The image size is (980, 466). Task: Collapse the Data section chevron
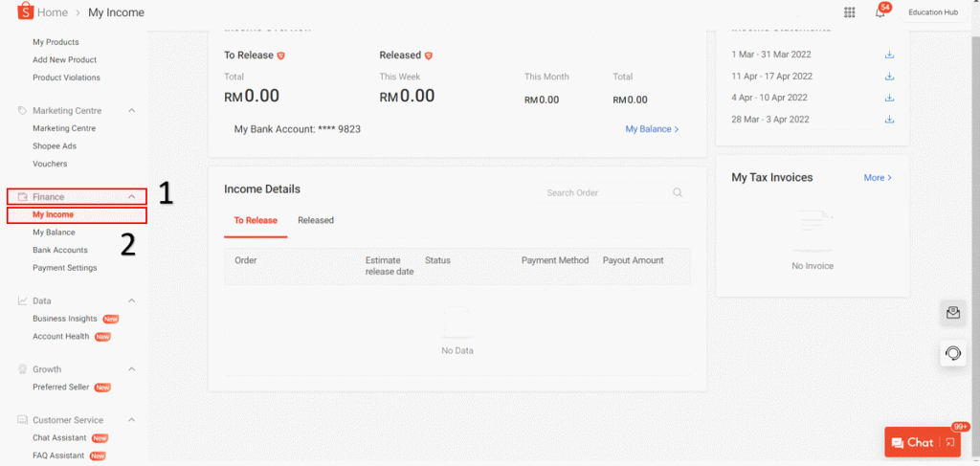pos(131,300)
